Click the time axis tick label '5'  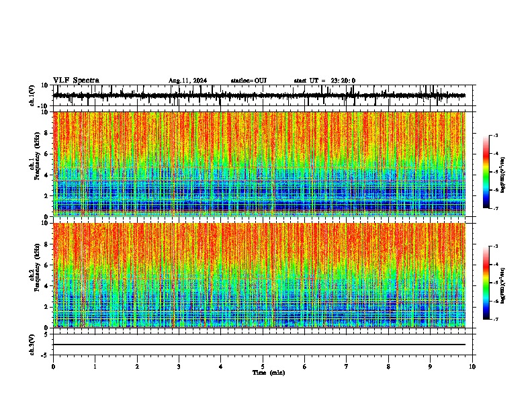coord(263,367)
